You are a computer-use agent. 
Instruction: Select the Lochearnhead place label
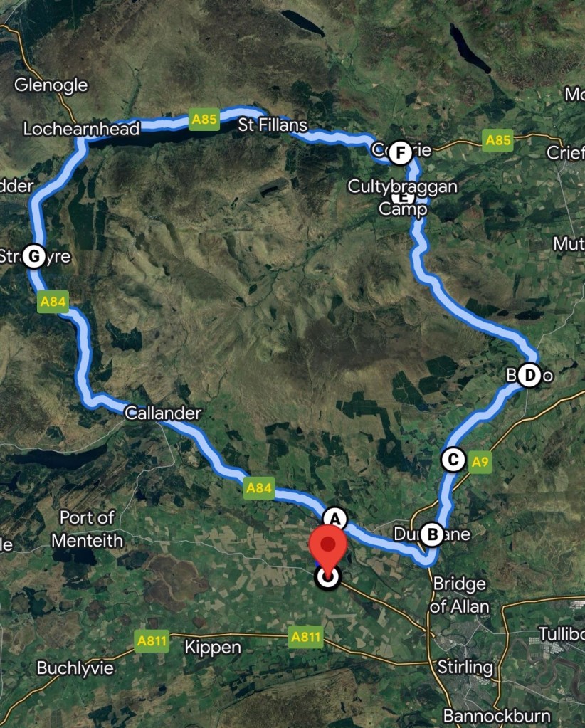(82, 129)
